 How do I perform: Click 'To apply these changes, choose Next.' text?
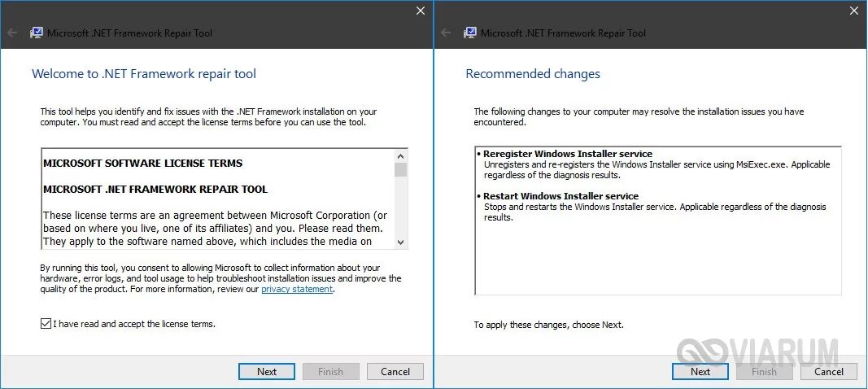(548, 325)
